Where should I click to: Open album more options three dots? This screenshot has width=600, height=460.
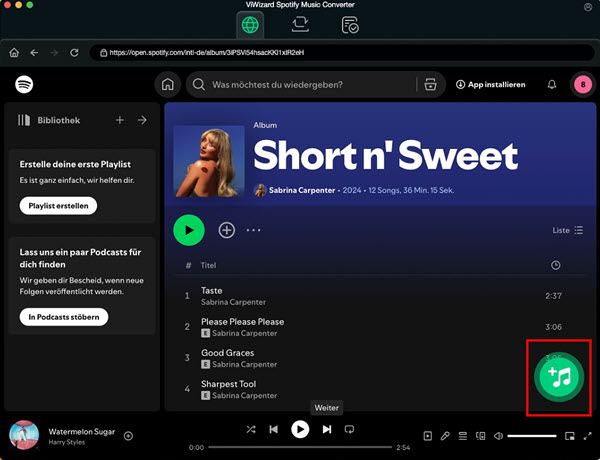tap(253, 230)
